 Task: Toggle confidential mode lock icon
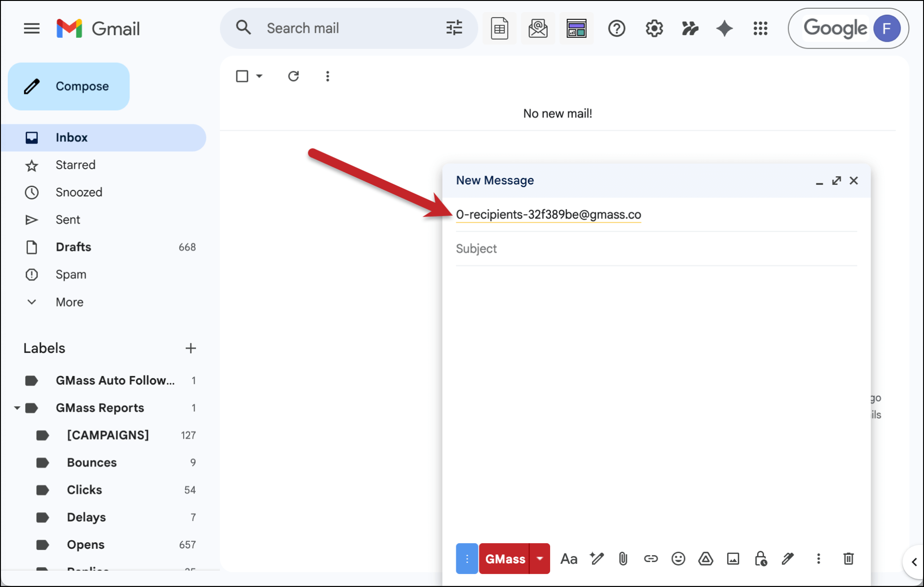(x=760, y=559)
